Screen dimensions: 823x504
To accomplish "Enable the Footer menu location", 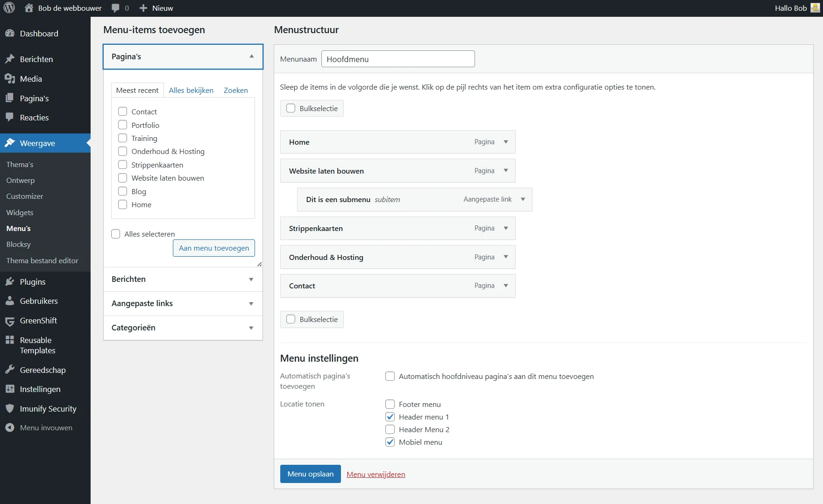I will coord(390,404).
